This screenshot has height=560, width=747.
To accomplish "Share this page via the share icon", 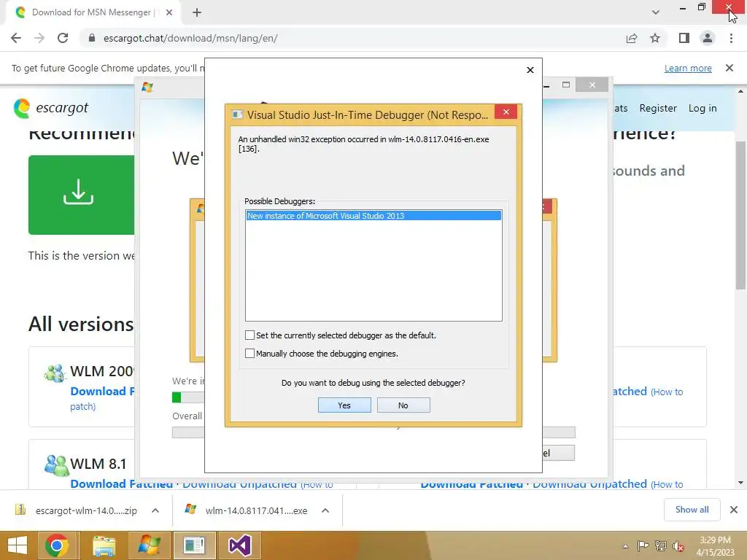I will pyautogui.click(x=632, y=38).
